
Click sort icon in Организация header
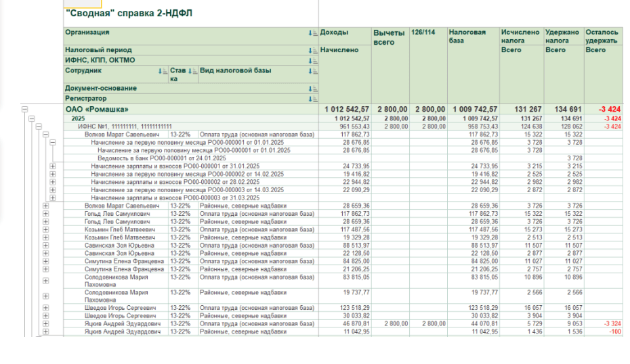(x=313, y=33)
